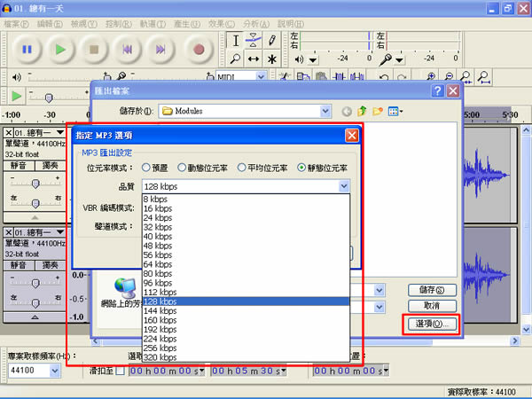Open the 分析(A) Analyze menu
Screen dimensions: 532x399
[256, 24]
